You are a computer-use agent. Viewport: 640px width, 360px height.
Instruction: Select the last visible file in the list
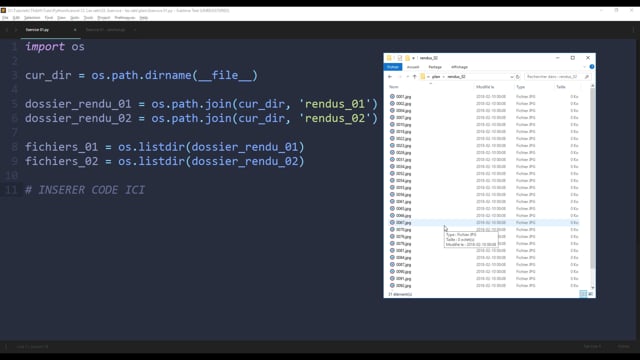click(x=403, y=286)
